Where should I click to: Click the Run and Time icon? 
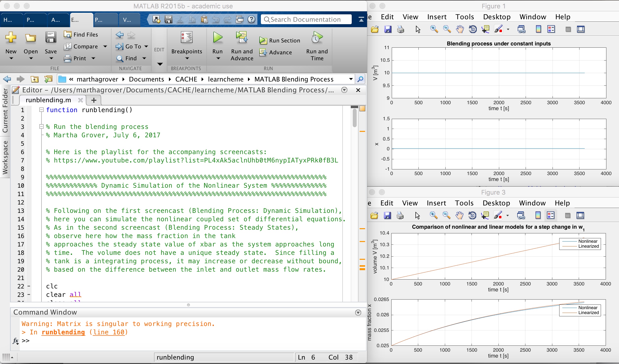pyautogui.click(x=317, y=38)
